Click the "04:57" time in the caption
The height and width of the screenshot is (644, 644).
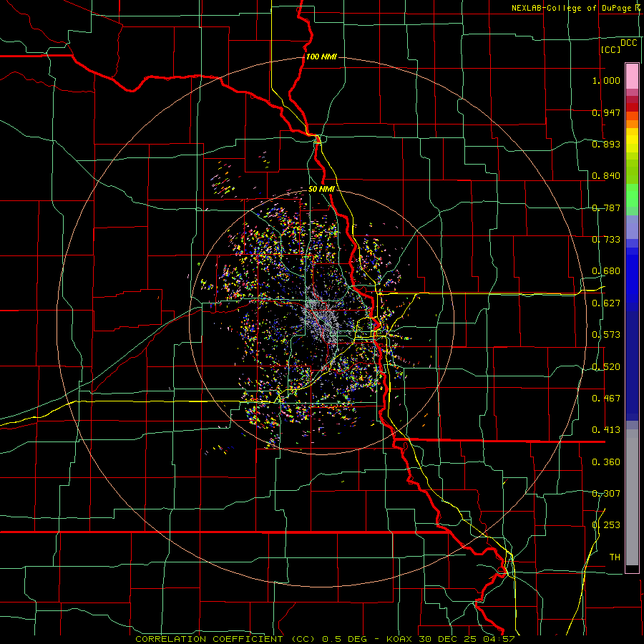[499, 639]
